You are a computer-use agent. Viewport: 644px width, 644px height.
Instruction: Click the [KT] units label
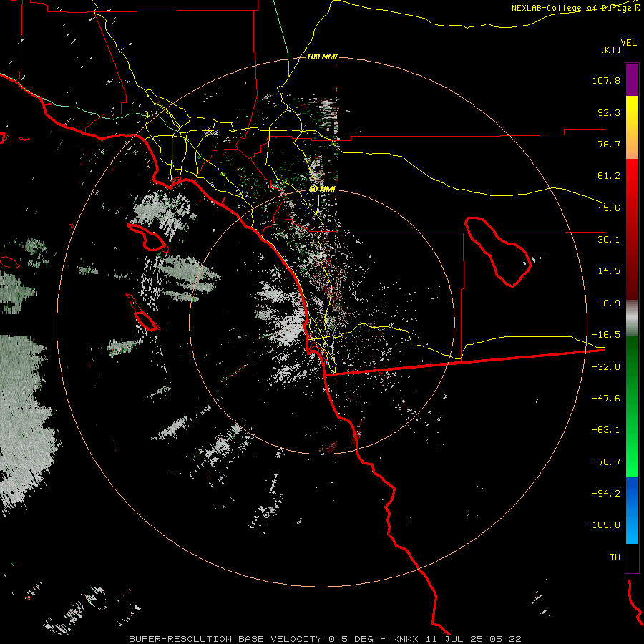[x=611, y=49]
